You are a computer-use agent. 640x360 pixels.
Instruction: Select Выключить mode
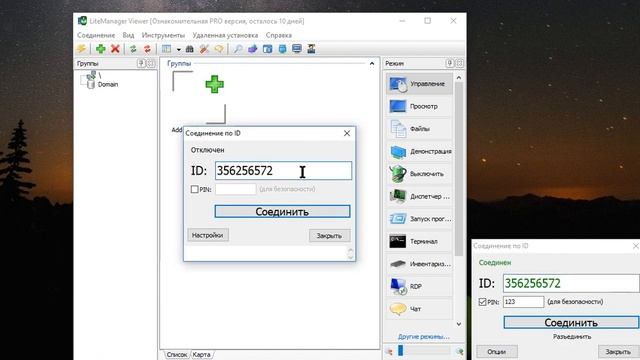click(x=419, y=174)
